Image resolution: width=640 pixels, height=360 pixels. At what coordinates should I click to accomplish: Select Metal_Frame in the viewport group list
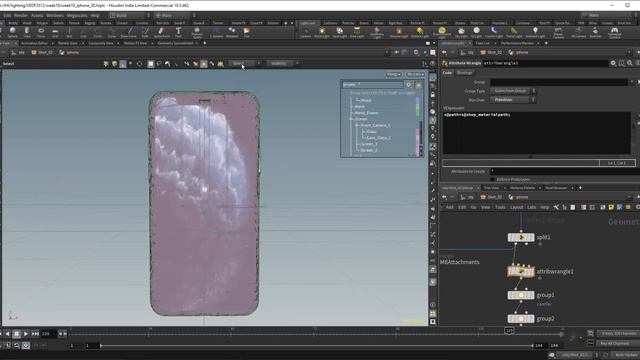[x=366, y=113]
